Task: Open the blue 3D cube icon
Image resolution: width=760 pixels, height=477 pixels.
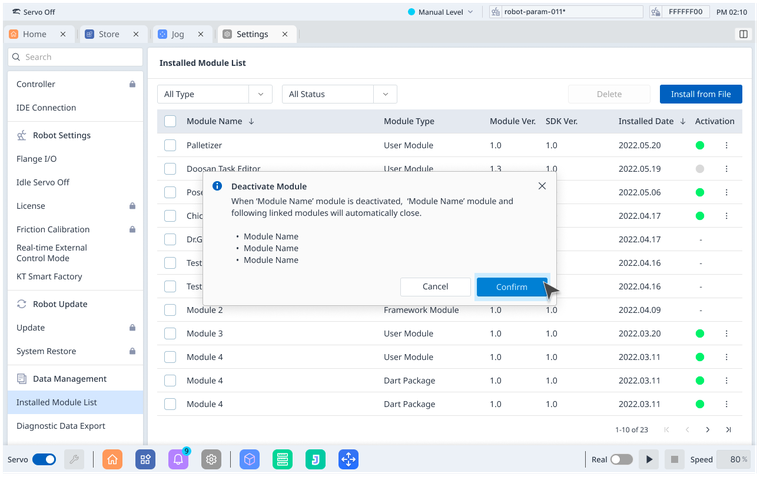Action: pos(250,459)
